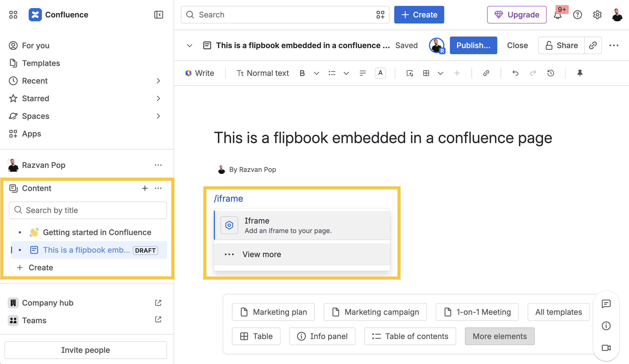Viewport: 629px width, 364px height.
Task: Open the profile avatar menu
Action: pos(617,15)
